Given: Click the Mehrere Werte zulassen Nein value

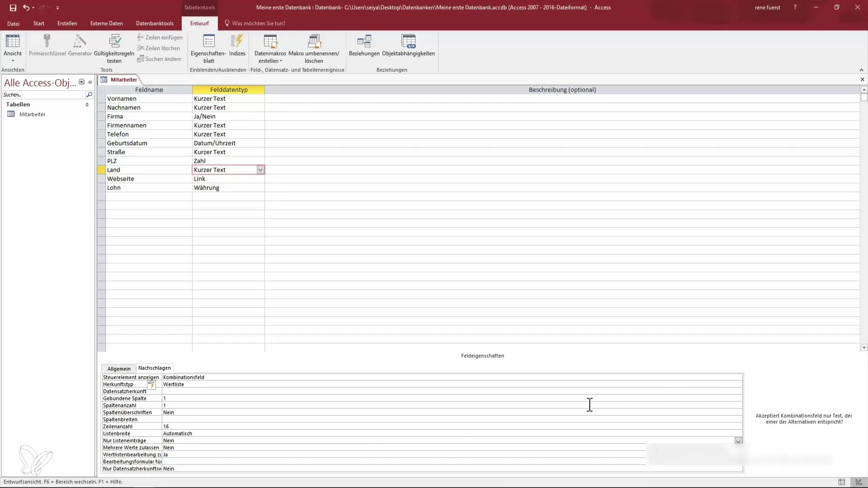Looking at the screenshot, I should [x=169, y=448].
